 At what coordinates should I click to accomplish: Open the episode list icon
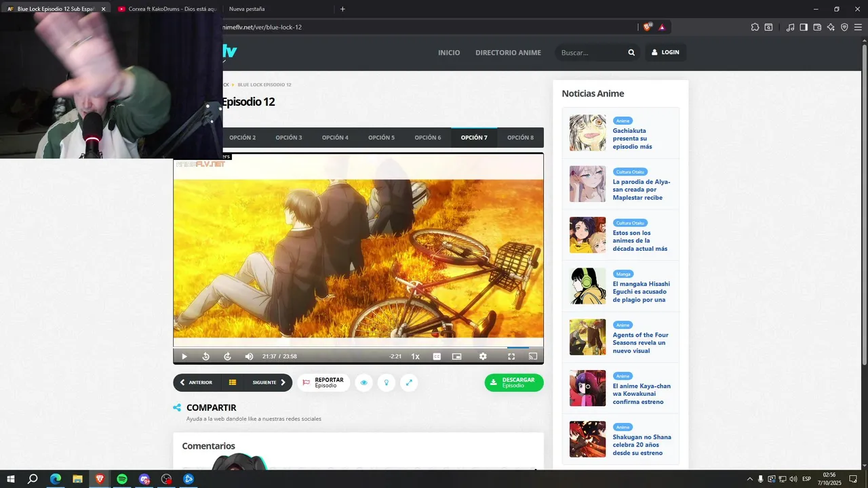click(x=233, y=382)
